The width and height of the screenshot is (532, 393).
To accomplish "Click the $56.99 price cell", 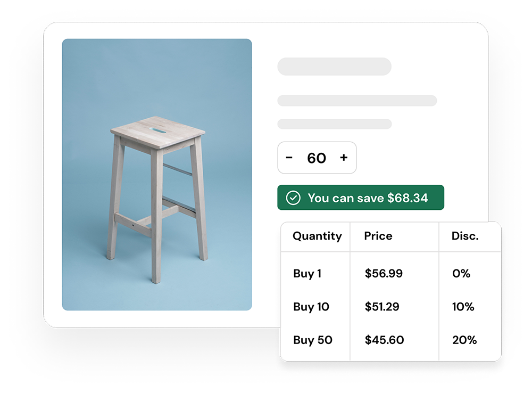I will [x=384, y=274].
